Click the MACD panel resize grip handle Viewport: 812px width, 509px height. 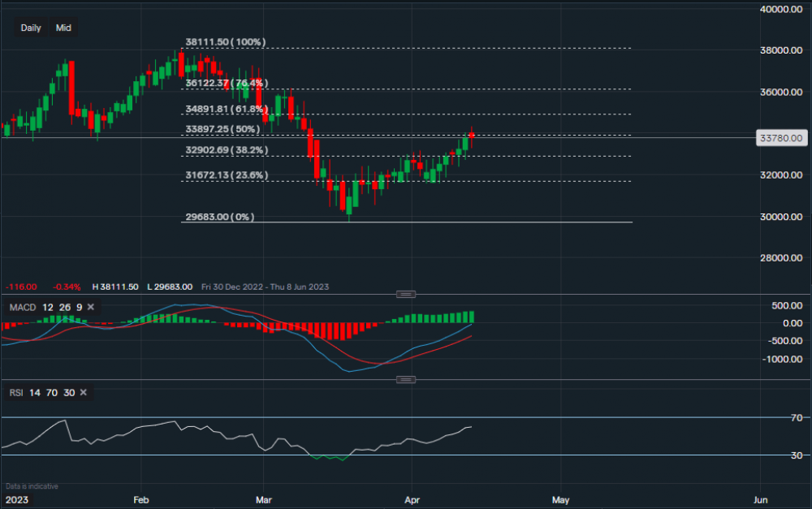(x=404, y=294)
